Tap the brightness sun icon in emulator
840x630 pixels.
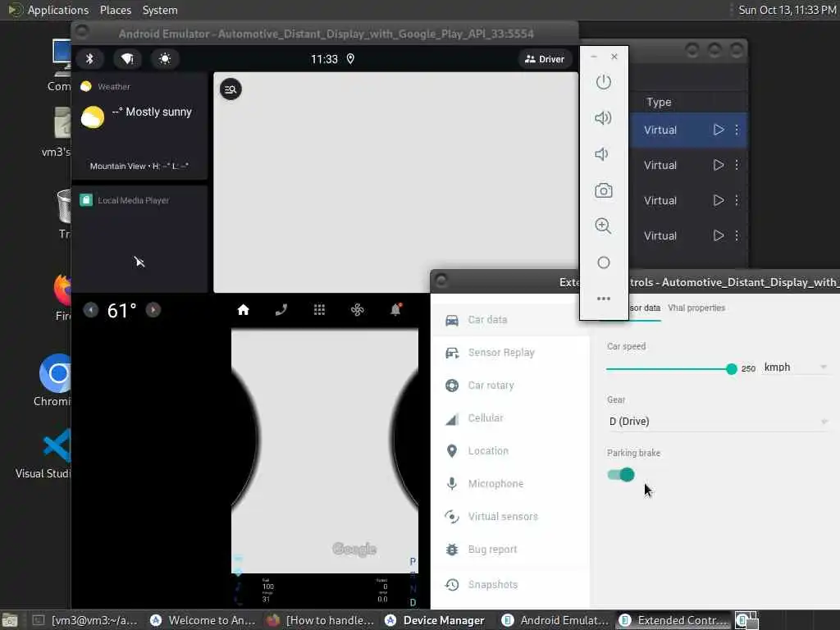tap(165, 59)
